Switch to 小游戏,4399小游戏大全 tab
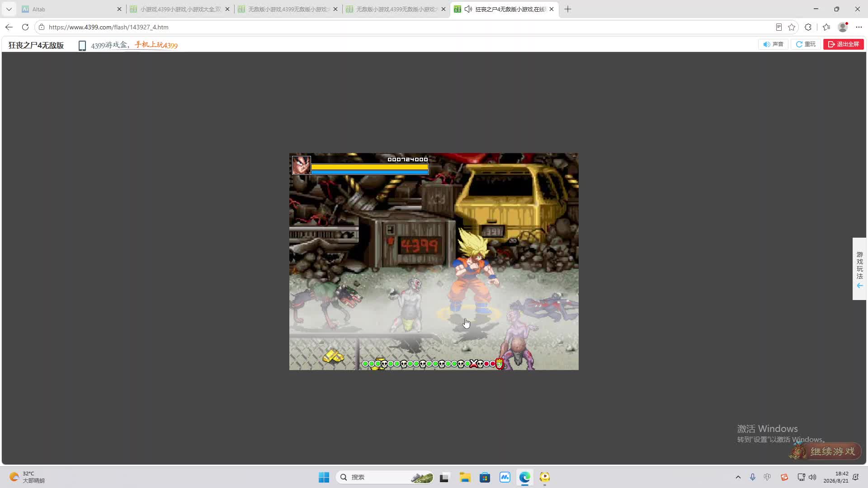 pos(179,9)
